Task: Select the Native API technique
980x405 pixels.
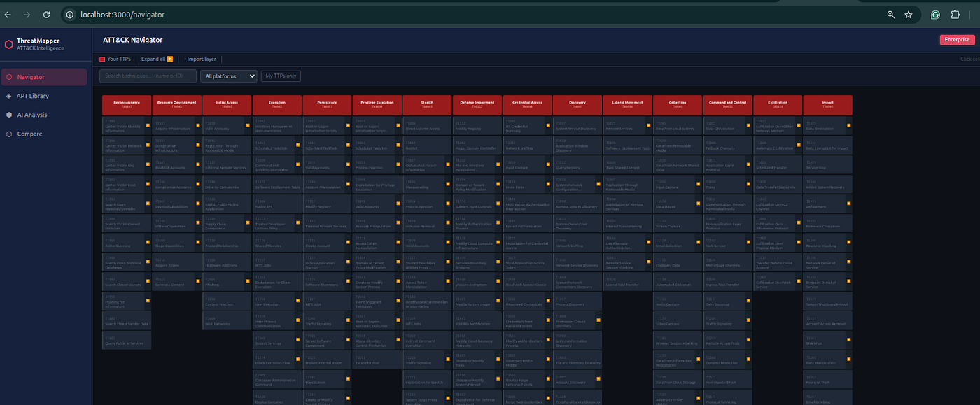Action: (x=277, y=204)
